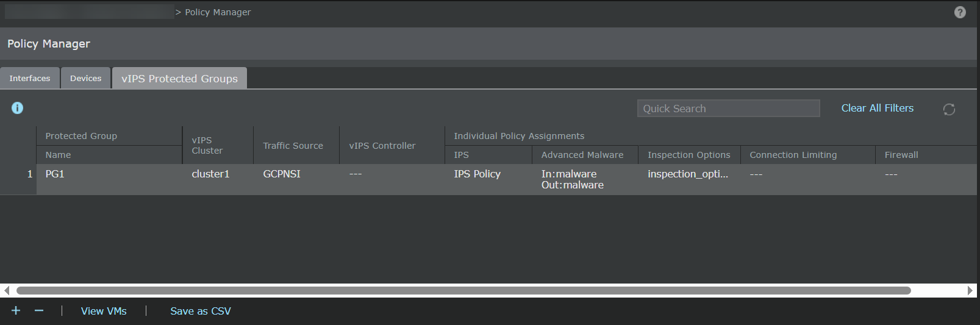Click the horizontal scrollbar right arrow
Image resolution: width=980 pixels, height=325 pixels.
[x=970, y=290]
